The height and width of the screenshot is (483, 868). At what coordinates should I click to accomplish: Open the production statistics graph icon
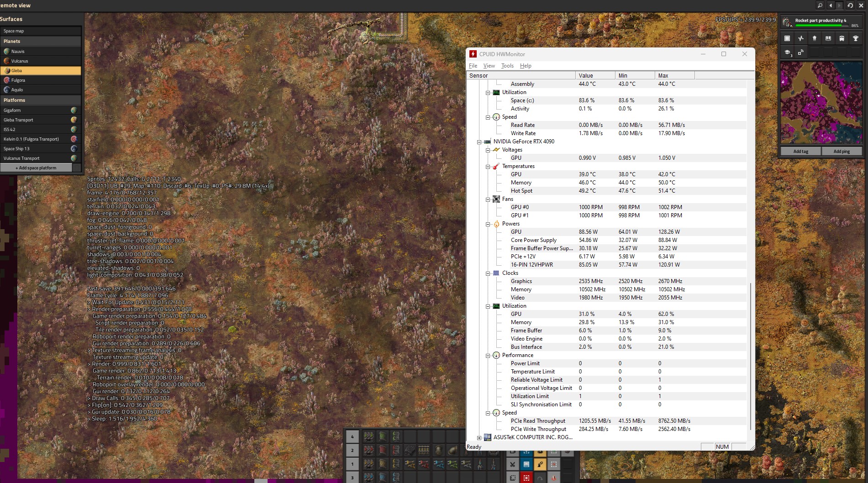point(800,39)
